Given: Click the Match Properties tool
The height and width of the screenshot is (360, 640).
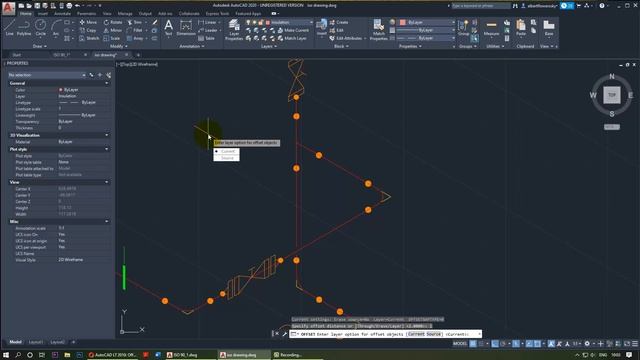Looking at the screenshot, I should (x=378, y=29).
